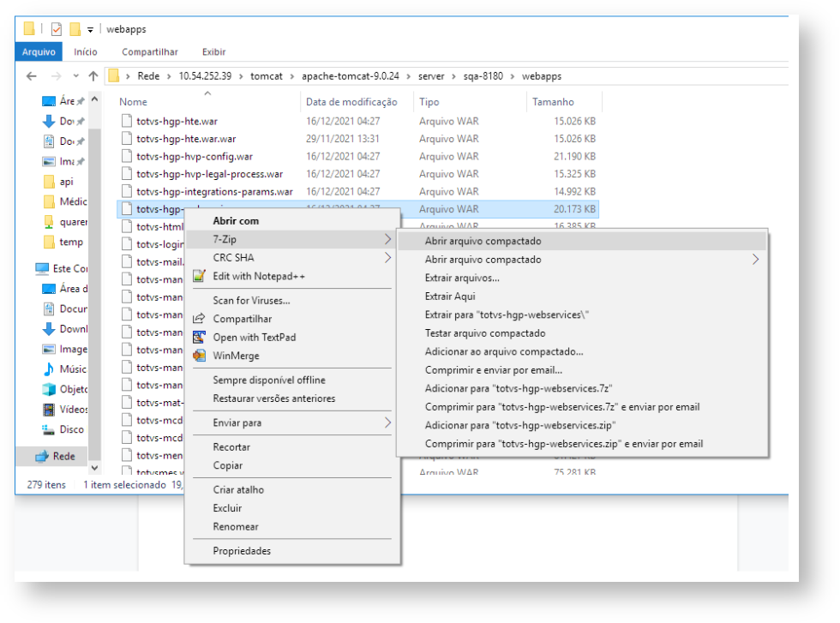The image size is (840, 623).
Task: Click the Disco local drive icon
Action: (49, 429)
